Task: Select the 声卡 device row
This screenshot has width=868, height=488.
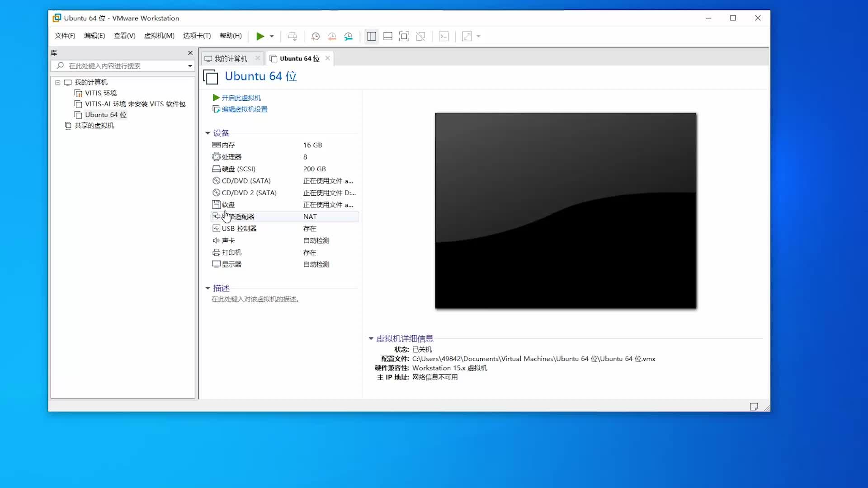Action: (x=285, y=241)
